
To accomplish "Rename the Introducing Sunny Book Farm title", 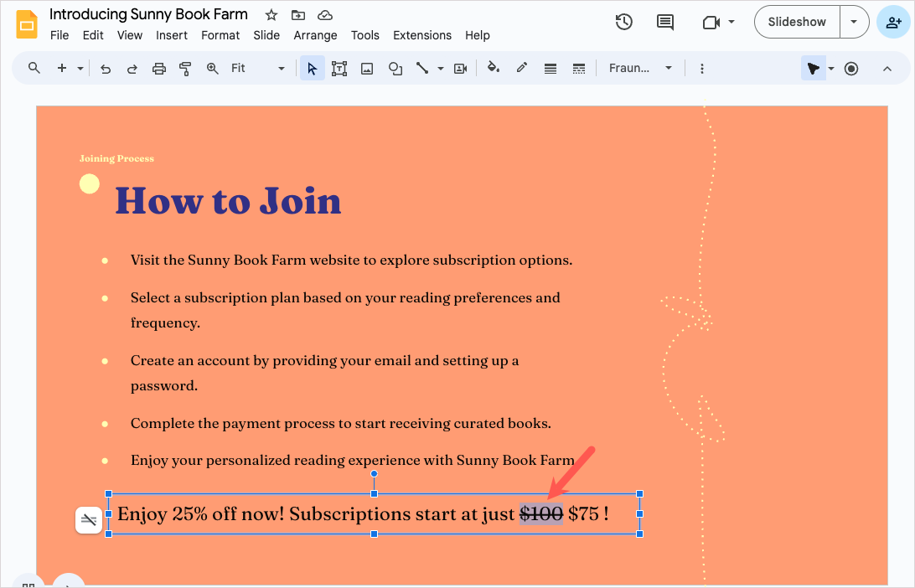I will point(148,14).
